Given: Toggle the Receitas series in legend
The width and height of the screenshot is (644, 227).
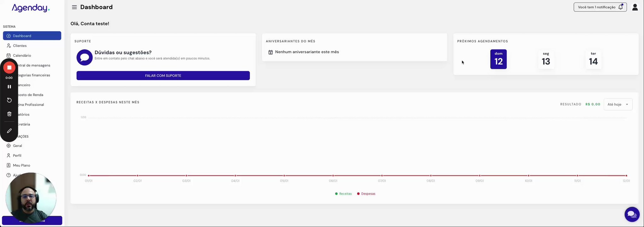Looking at the screenshot, I should [343, 194].
